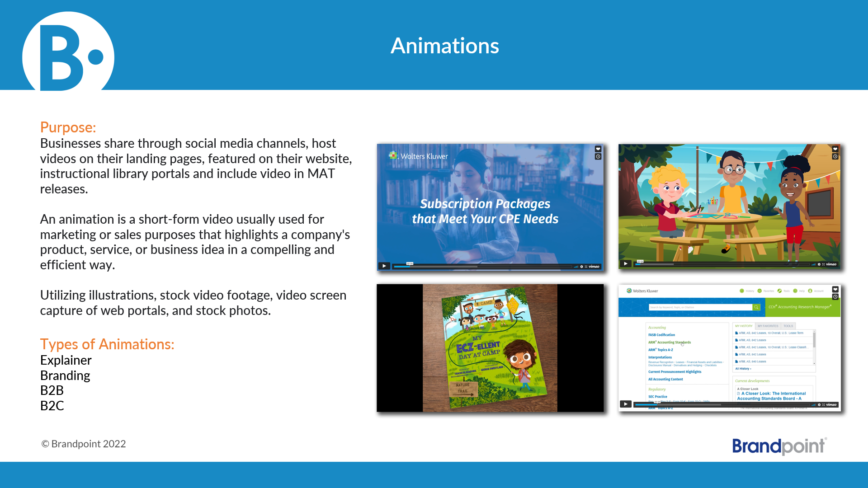Viewport: 868px width, 488px height.
Task: Click the Brandpoint logo at bottom right
Action: (779, 446)
